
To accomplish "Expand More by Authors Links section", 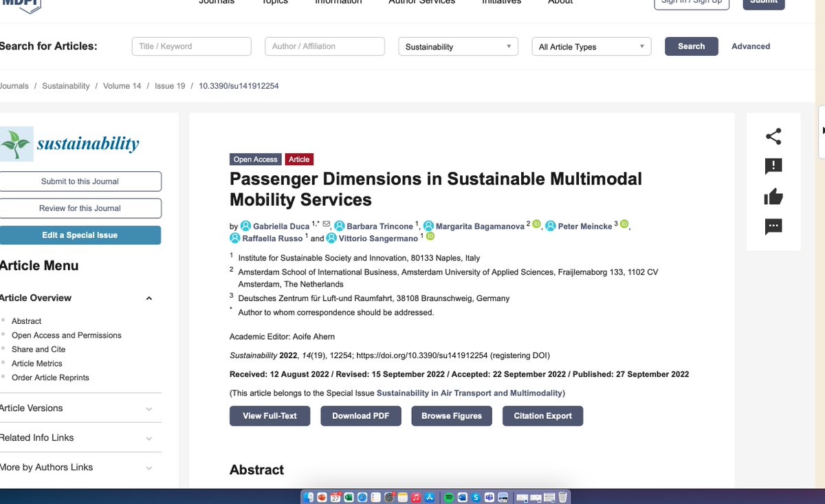I will (x=149, y=468).
